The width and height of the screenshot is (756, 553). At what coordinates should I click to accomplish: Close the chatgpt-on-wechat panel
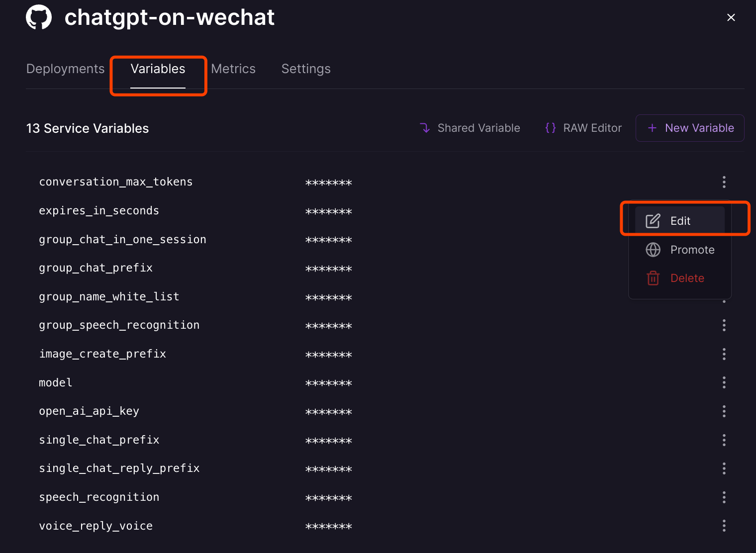click(731, 17)
